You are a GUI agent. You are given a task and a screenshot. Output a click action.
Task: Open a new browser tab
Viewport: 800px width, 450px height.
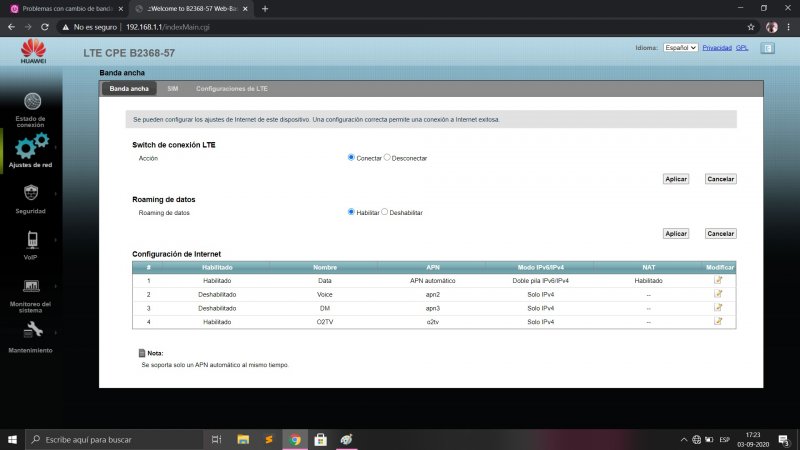tap(265, 9)
